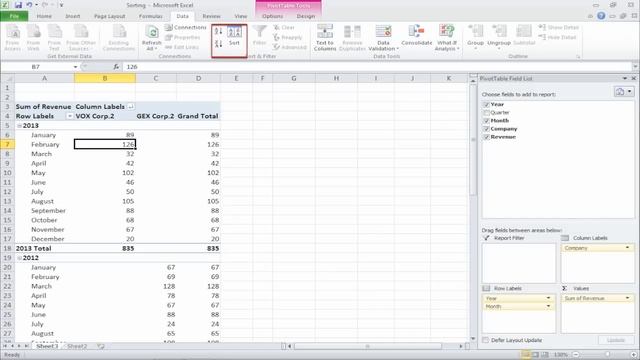Open the Row Labels filter dropdown
Viewport: 640px width, 360px height.
tap(69, 116)
